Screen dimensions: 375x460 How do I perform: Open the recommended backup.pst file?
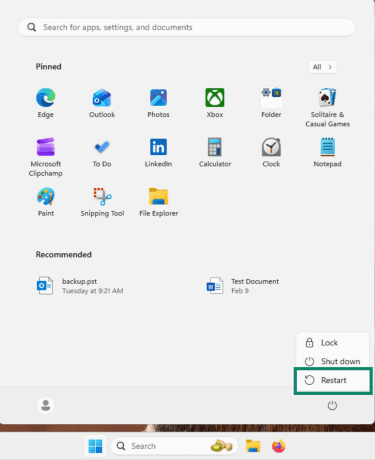point(80,286)
